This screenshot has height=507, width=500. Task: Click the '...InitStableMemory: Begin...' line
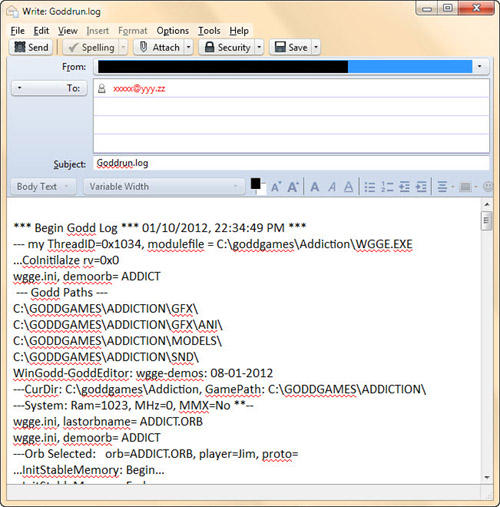point(89,470)
